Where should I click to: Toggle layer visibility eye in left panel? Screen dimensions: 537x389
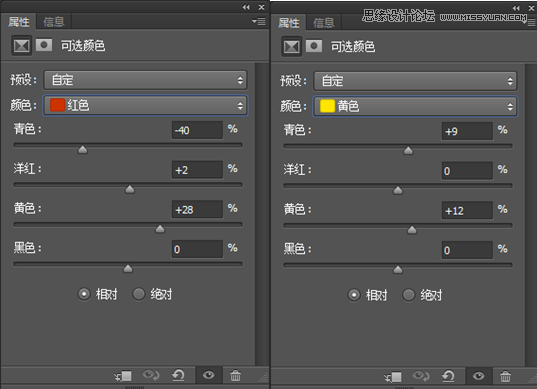pyautogui.click(x=209, y=375)
